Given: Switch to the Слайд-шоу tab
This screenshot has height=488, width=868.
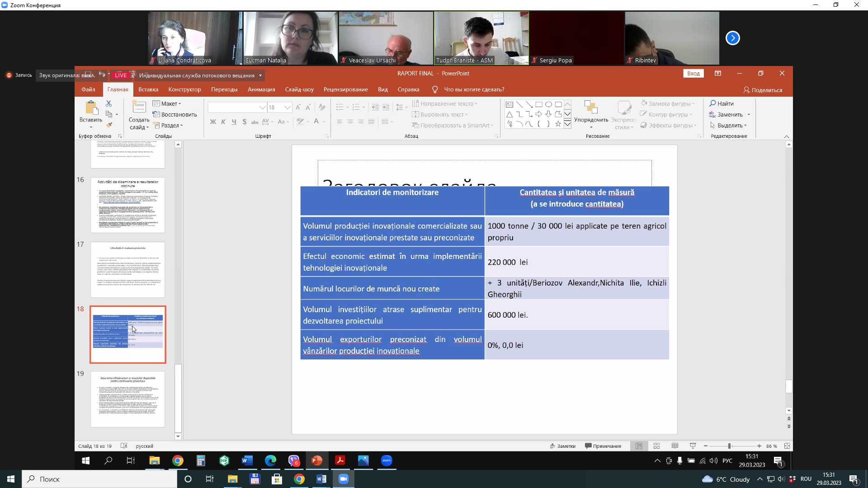Looking at the screenshot, I should 299,89.
